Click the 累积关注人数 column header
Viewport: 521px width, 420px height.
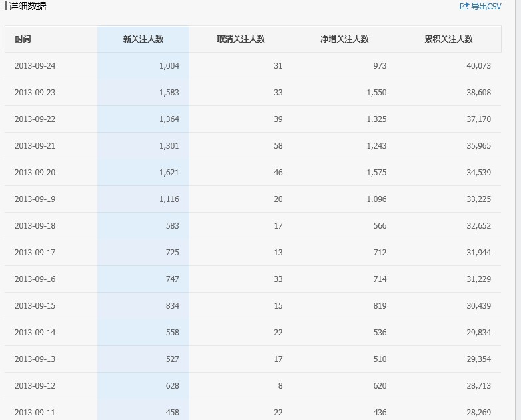[448, 39]
